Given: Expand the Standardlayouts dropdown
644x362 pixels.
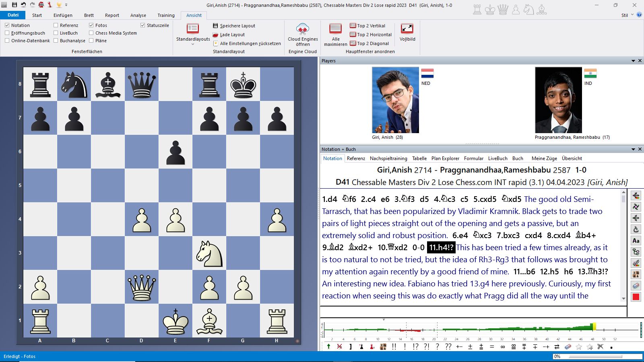Looking at the screenshot, I should [193, 43].
